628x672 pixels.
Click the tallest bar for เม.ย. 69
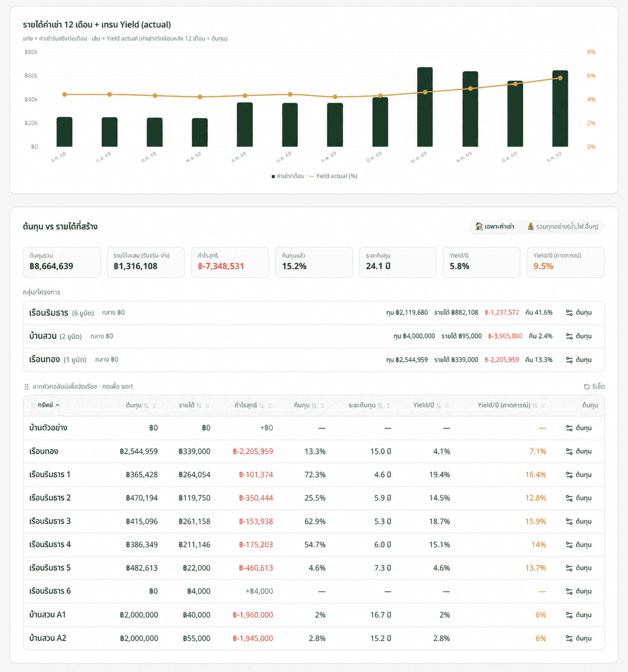click(x=425, y=107)
